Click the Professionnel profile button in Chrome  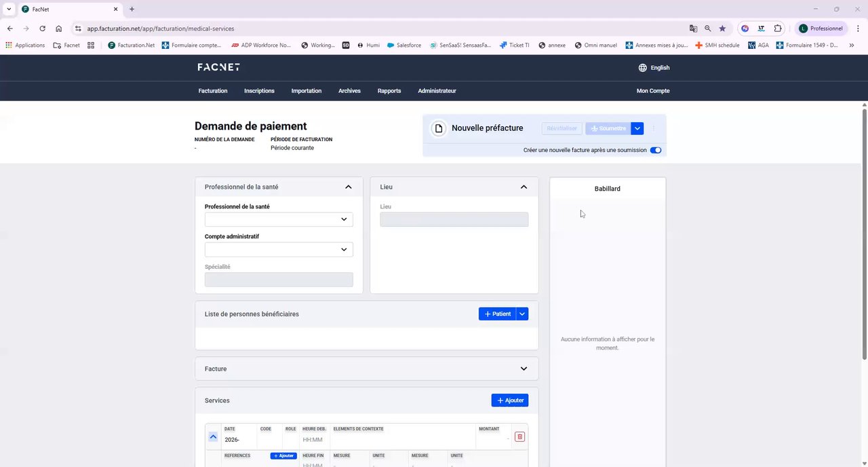[821, 29]
